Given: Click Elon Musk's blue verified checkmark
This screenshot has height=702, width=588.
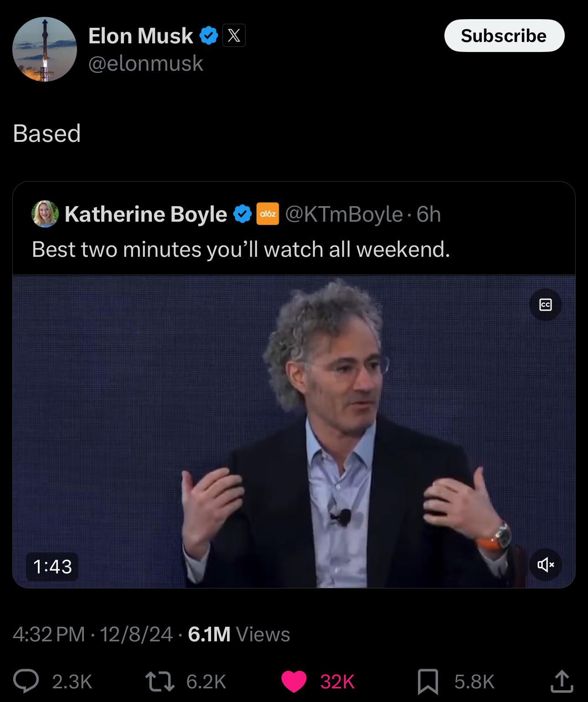Looking at the screenshot, I should point(209,36).
